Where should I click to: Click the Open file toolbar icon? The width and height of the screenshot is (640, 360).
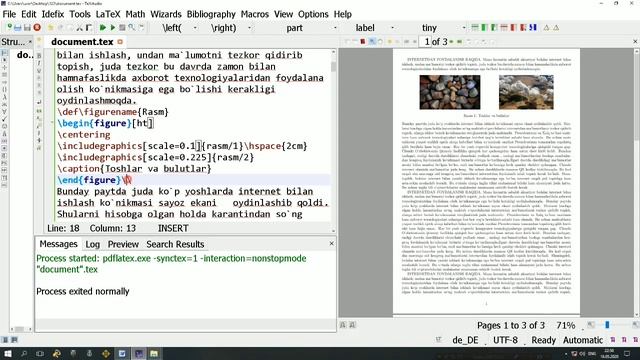[18, 28]
